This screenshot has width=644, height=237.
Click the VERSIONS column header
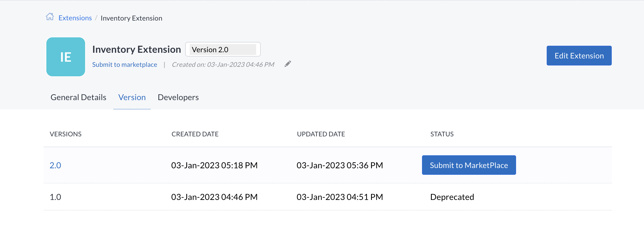(66, 134)
